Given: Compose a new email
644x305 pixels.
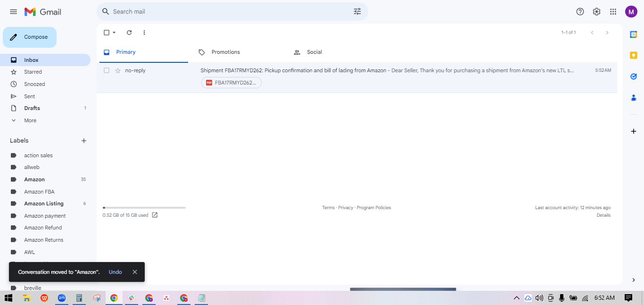Looking at the screenshot, I should point(30,37).
